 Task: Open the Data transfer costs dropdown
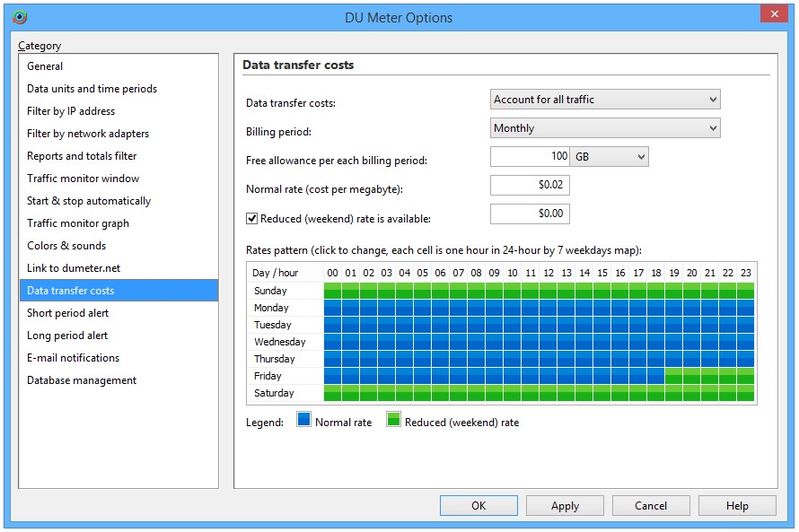click(605, 100)
